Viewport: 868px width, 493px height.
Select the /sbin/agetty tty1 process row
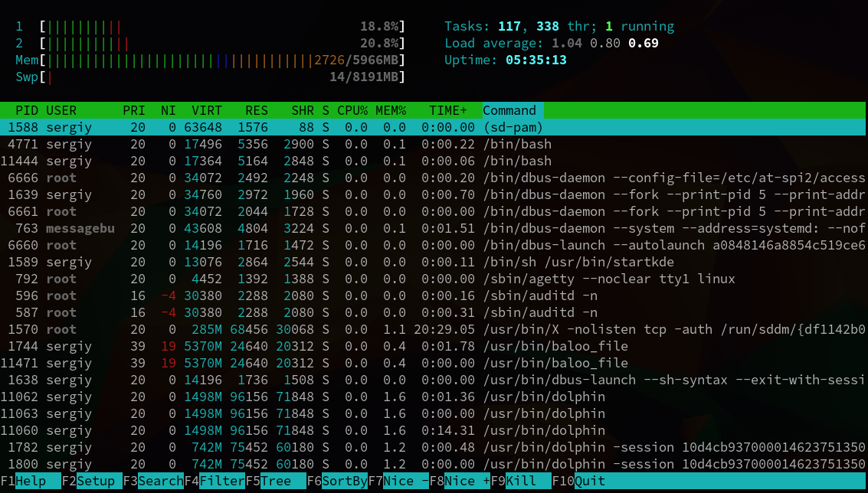coord(434,279)
